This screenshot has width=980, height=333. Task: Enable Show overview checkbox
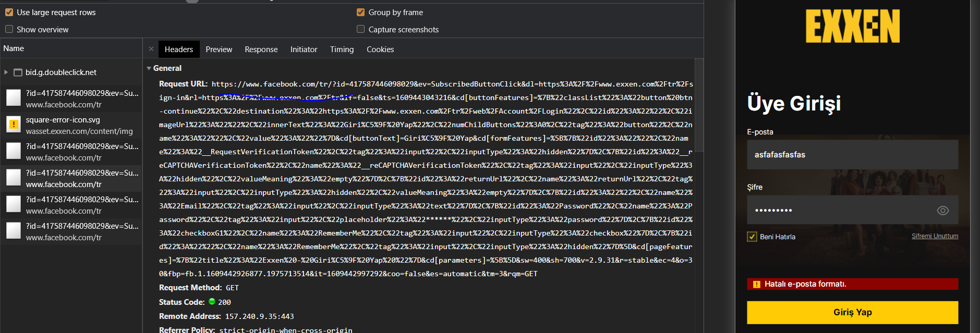pos(9,29)
